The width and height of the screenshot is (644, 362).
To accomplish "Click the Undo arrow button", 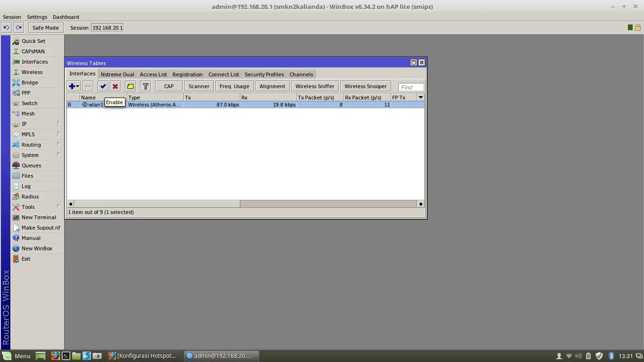I will point(6,28).
